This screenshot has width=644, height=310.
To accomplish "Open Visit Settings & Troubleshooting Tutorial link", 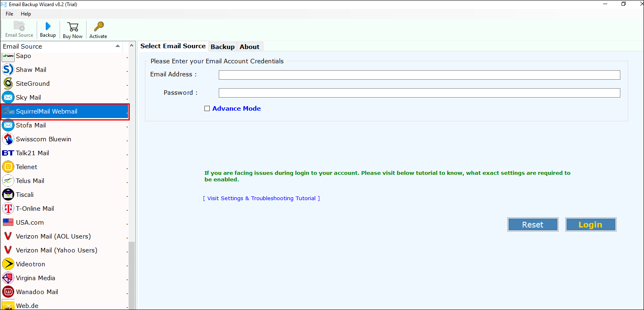I will (262, 198).
